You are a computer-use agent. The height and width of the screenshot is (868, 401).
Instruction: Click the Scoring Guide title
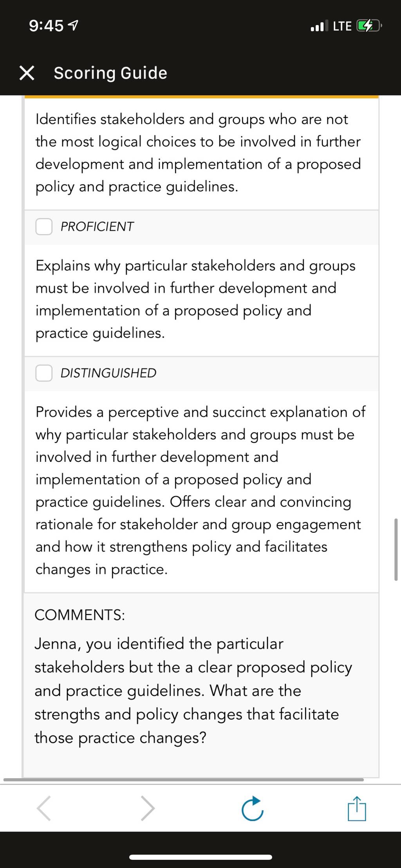click(x=110, y=73)
